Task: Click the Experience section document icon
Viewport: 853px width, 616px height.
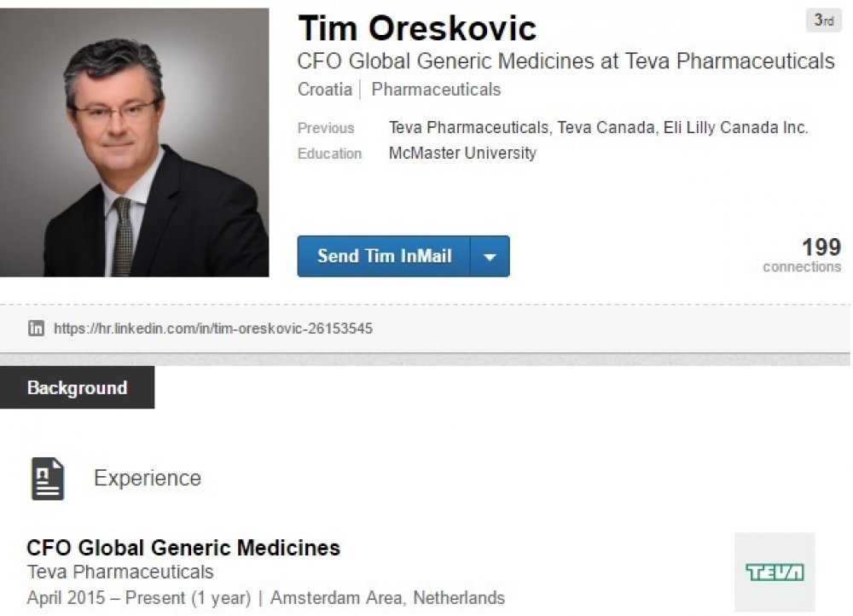Action: (48, 479)
